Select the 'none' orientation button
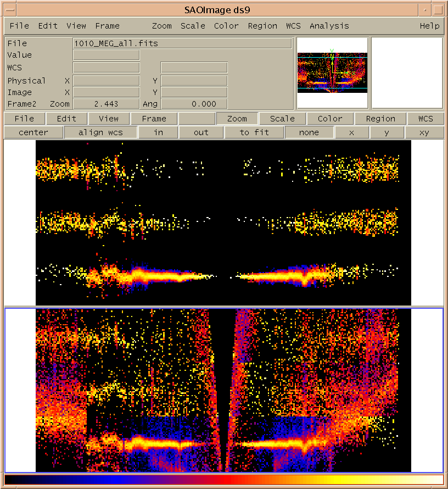The height and width of the screenshot is (489, 448). (309, 132)
